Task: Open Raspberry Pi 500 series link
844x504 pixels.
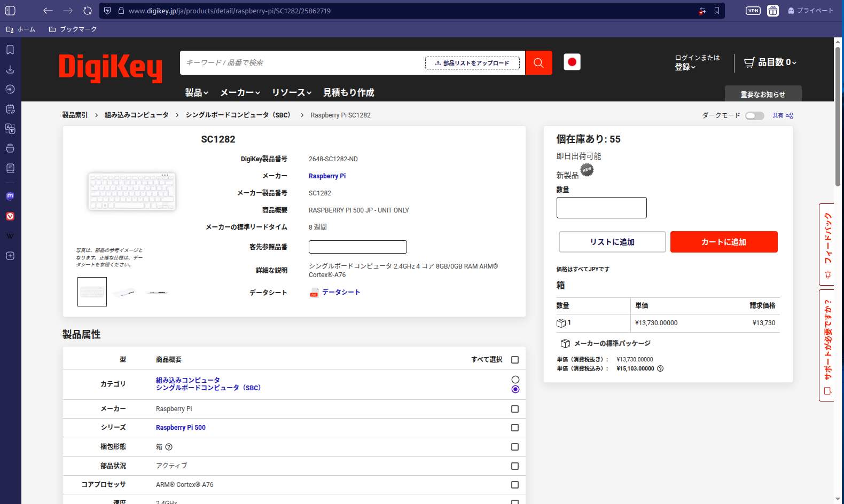Action: 181,428
